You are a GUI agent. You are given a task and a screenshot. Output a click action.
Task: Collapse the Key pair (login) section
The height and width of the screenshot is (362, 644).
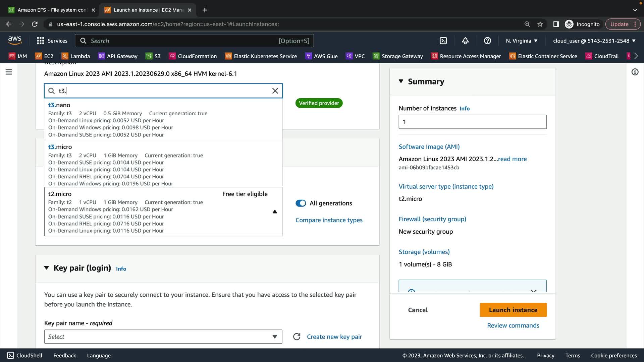pos(46,268)
